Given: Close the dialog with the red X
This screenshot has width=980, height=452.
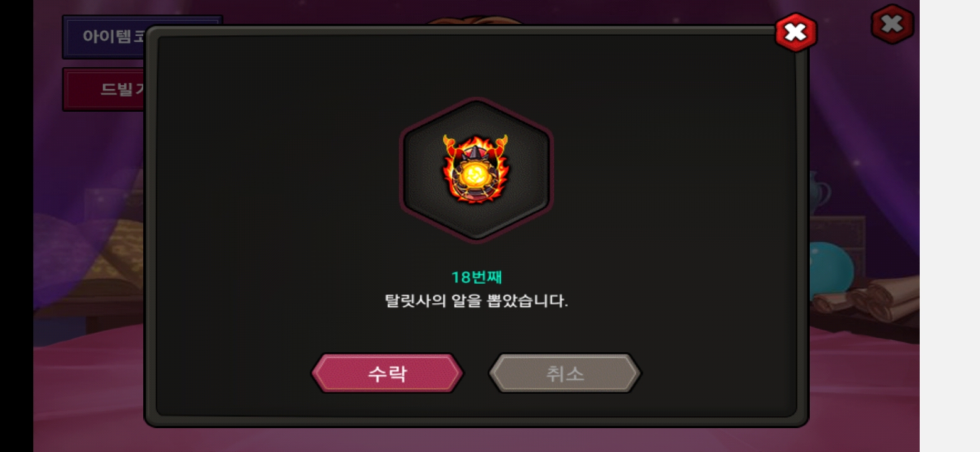Looking at the screenshot, I should (x=795, y=33).
